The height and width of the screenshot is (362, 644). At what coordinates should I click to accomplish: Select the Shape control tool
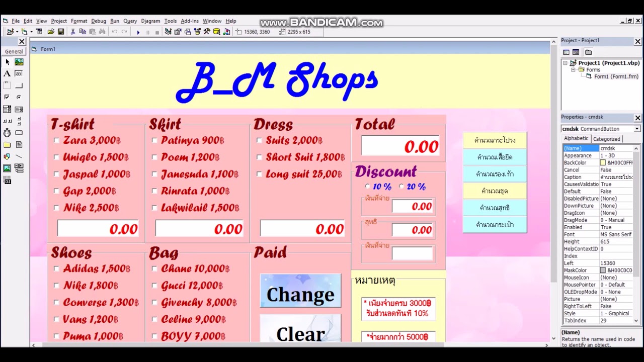coord(7,156)
